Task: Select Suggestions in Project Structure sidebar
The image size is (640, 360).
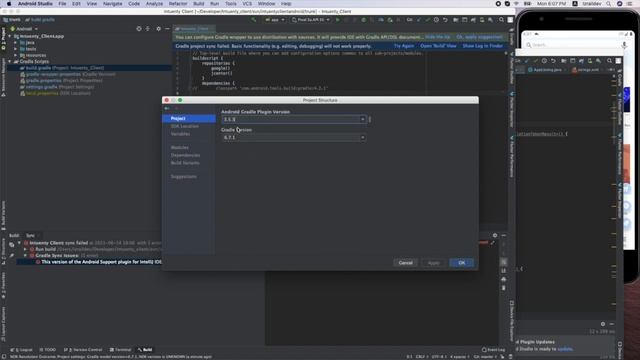Action: pos(184,177)
